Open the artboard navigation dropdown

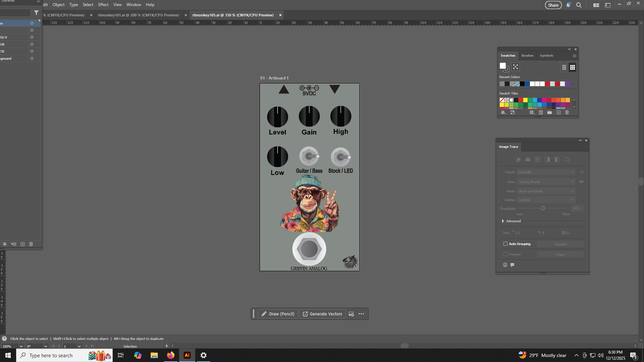pos(79,346)
